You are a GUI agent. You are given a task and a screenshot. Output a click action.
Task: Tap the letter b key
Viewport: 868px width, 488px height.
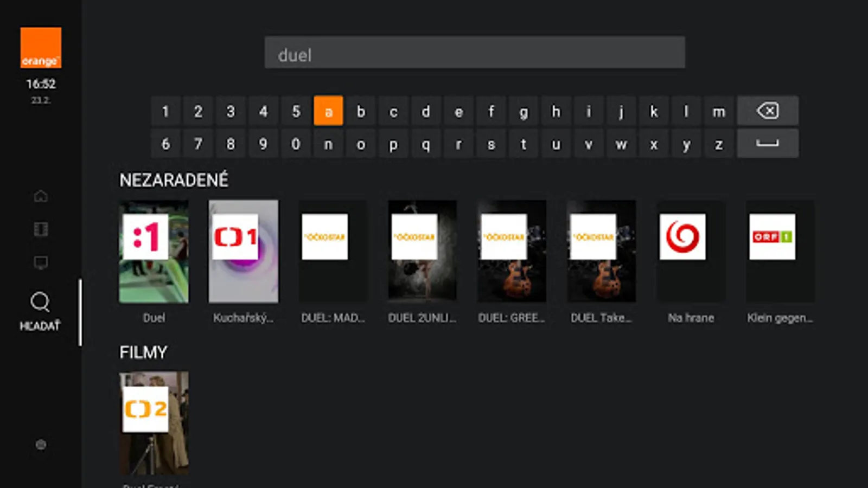pyautogui.click(x=361, y=111)
